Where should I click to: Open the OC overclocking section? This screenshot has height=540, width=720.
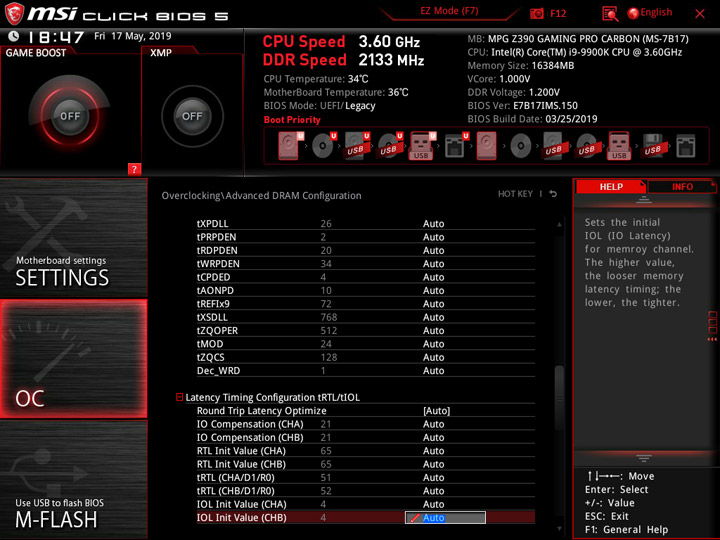(73, 359)
